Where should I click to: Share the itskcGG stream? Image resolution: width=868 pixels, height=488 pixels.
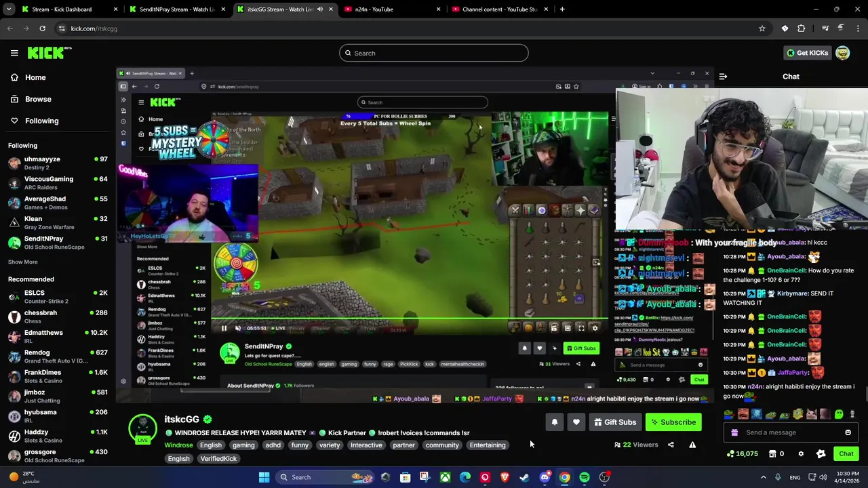pos(671,445)
